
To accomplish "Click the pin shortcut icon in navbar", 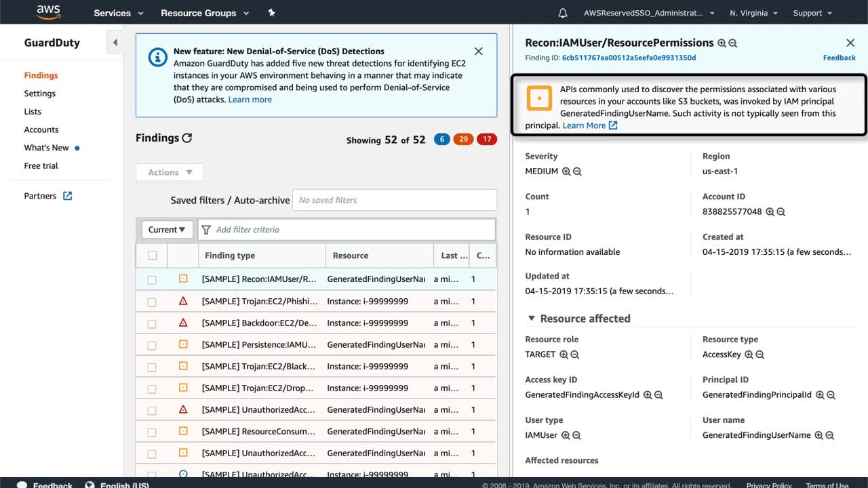I will [271, 13].
